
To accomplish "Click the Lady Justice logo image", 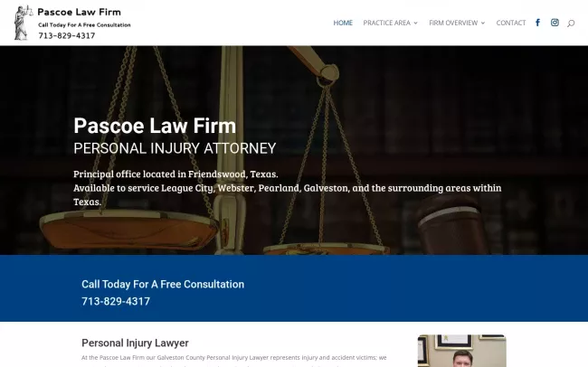I will (x=22, y=23).
